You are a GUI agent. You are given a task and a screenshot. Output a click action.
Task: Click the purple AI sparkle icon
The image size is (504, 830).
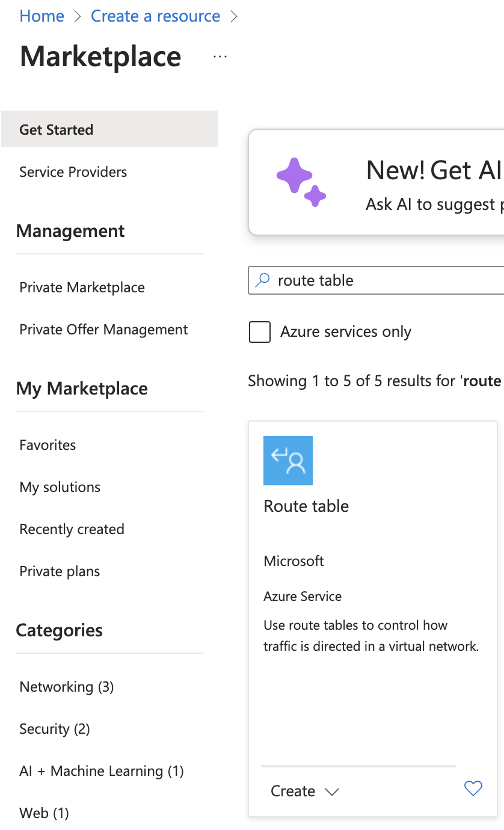[x=301, y=182]
